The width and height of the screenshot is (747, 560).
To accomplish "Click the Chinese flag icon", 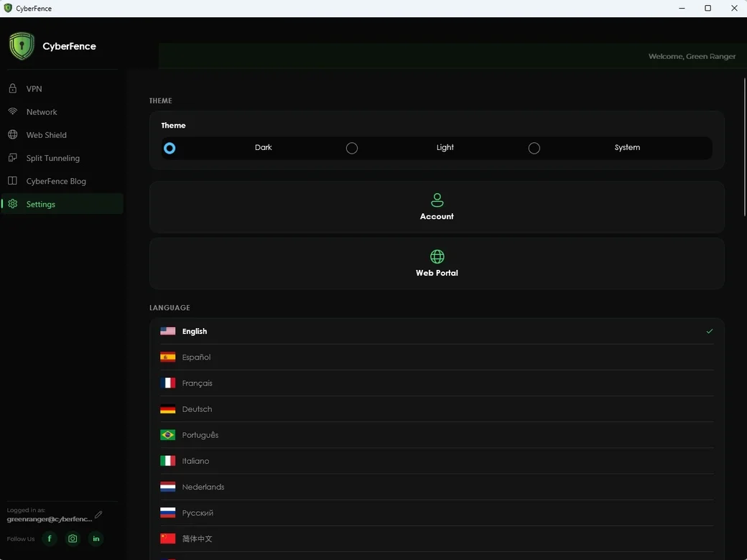I will pos(167,538).
